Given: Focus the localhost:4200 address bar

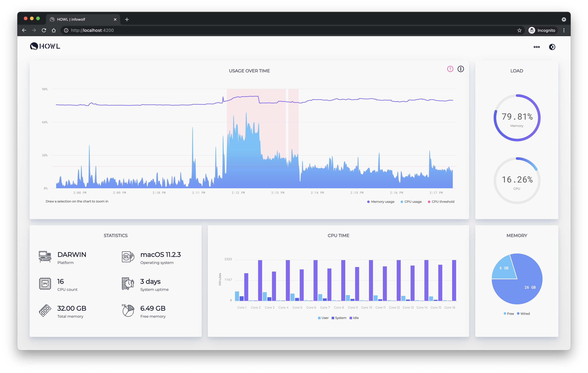Looking at the screenshot, I should (293, 30).
